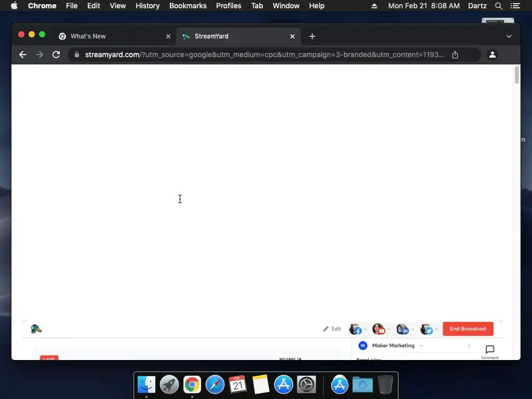This screenshot has width=532, height=399.
Task: Click the StreamYard duck logo
Action: (x=36, y=329)
